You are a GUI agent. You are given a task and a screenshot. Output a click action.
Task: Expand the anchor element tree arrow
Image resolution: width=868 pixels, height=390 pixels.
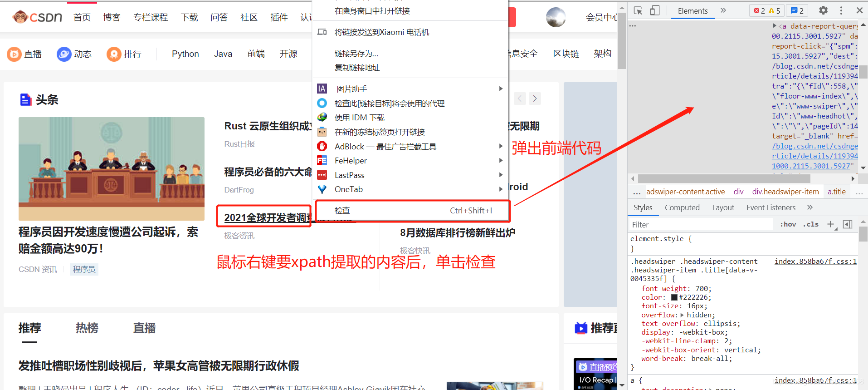775,26
